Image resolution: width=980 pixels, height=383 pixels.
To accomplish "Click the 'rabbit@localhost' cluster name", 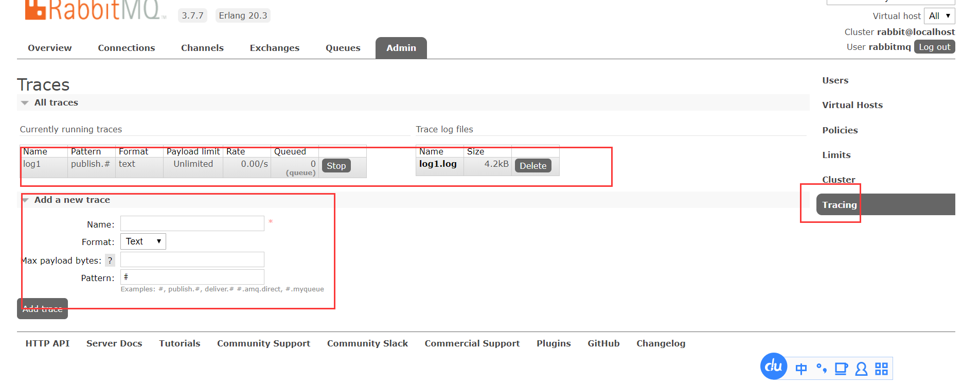I will click(x=916, y=32).
